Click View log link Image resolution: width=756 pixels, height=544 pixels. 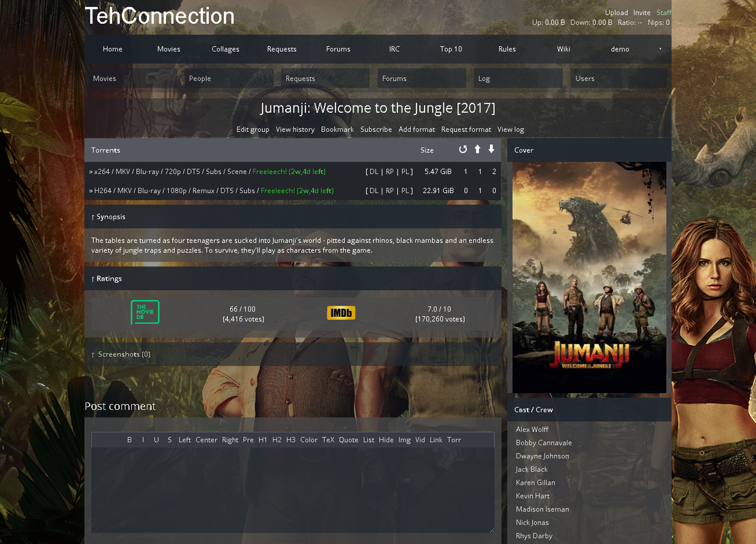(x=510, y=130)
